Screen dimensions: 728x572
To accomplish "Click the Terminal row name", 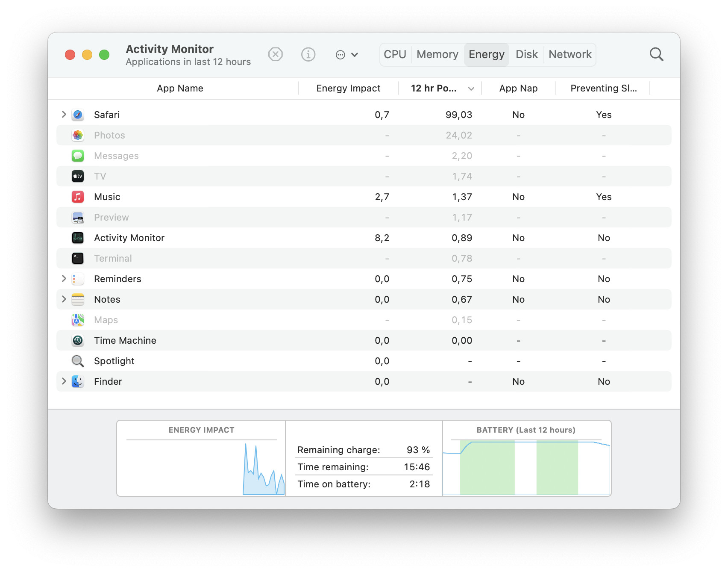I will click(113, 258).
